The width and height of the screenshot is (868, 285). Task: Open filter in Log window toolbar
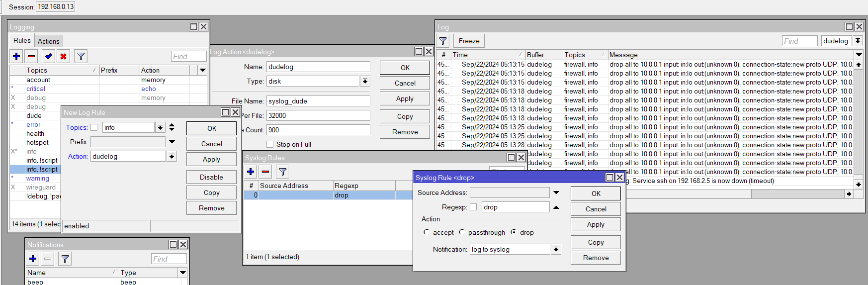tap(443, 41)
